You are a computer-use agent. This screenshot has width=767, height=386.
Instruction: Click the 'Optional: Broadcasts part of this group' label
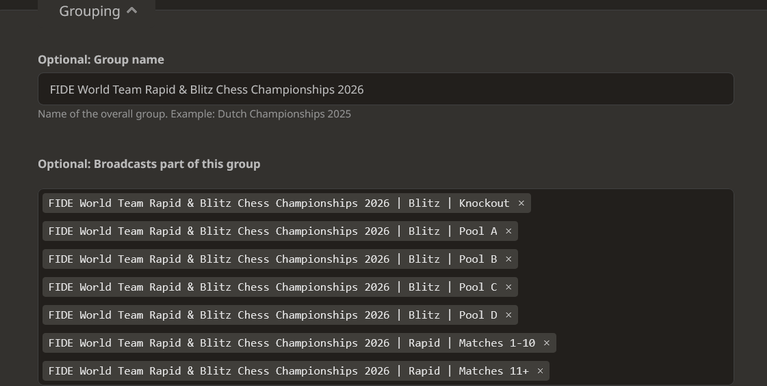(149, 164)
